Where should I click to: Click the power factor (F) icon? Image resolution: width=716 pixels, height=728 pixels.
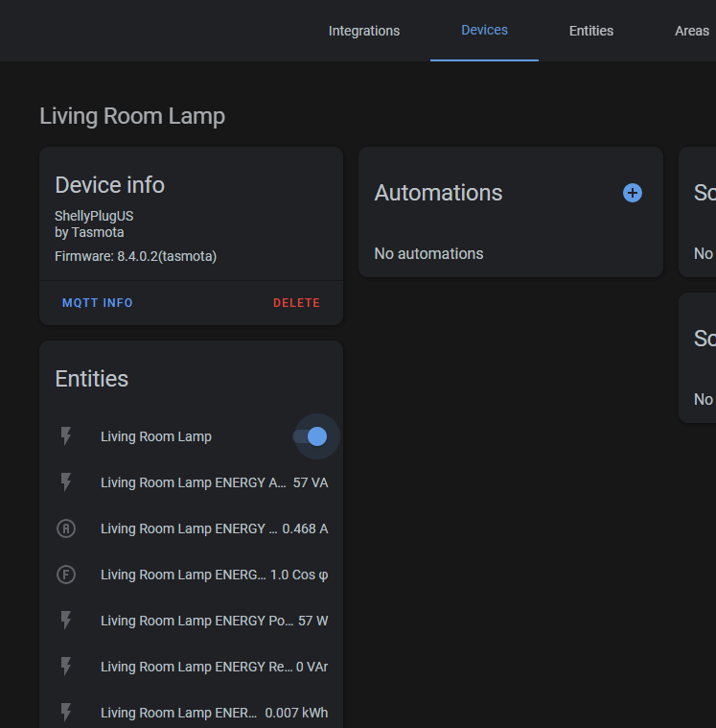pos(66,575)
